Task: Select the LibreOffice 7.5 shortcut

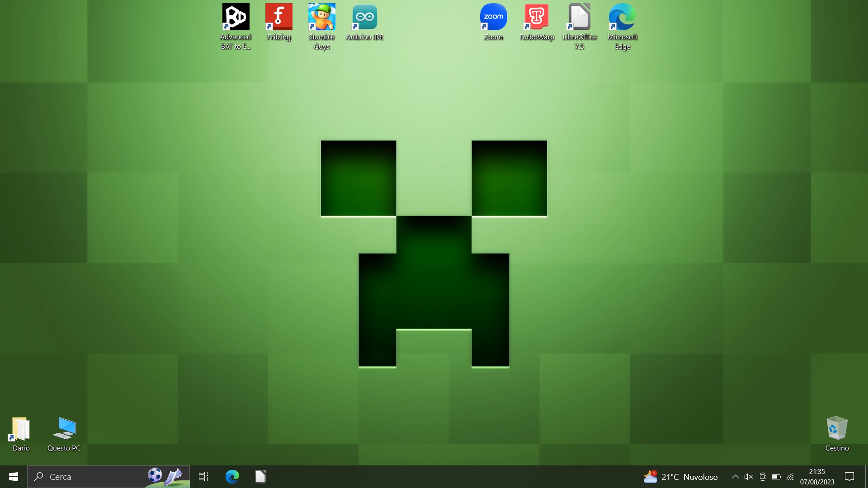Action: click(579, 18)
